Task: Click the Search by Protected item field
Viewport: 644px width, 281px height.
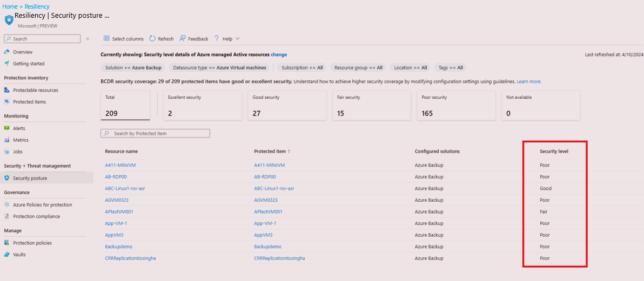Action: tap(155, 133)
